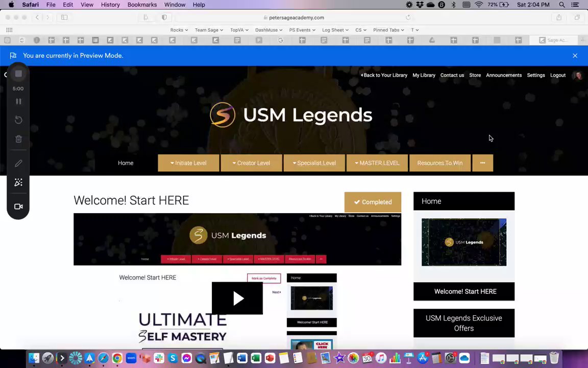The height and width of the screenshot is (368, 588).
Task: Open the File menu
Action: coord(51,5)
